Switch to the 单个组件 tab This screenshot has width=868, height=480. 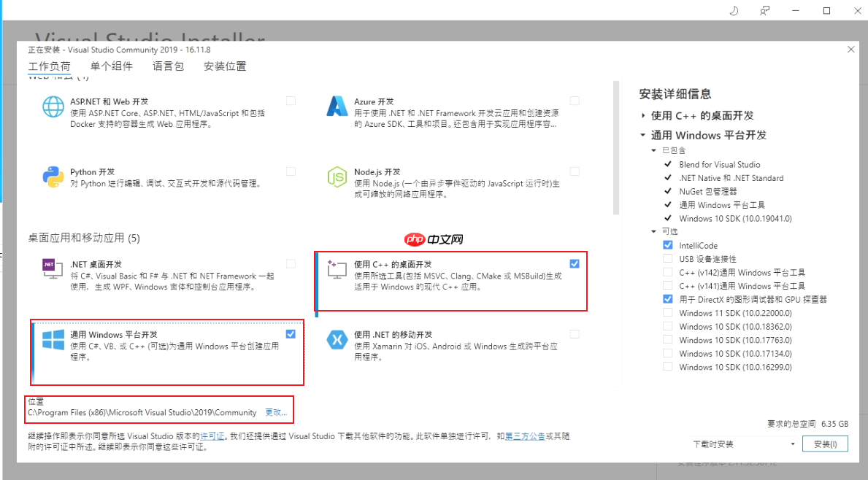tap(112, 66)
